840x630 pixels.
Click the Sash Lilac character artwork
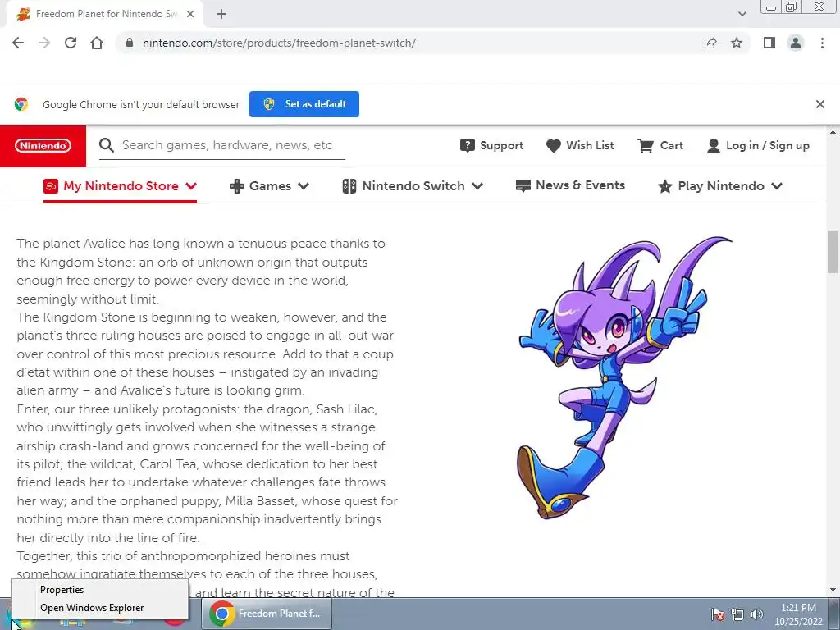tap(624, 377)
